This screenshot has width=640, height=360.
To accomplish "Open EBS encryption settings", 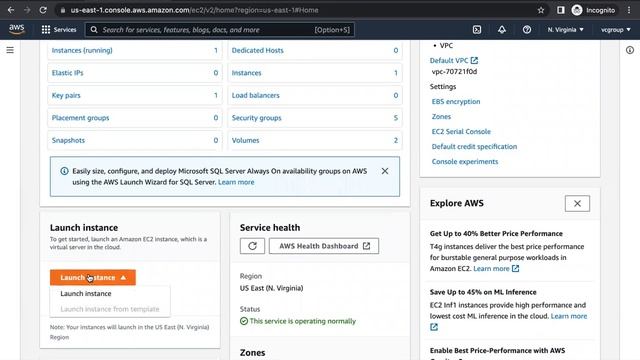I will click(x=456, y=102).
